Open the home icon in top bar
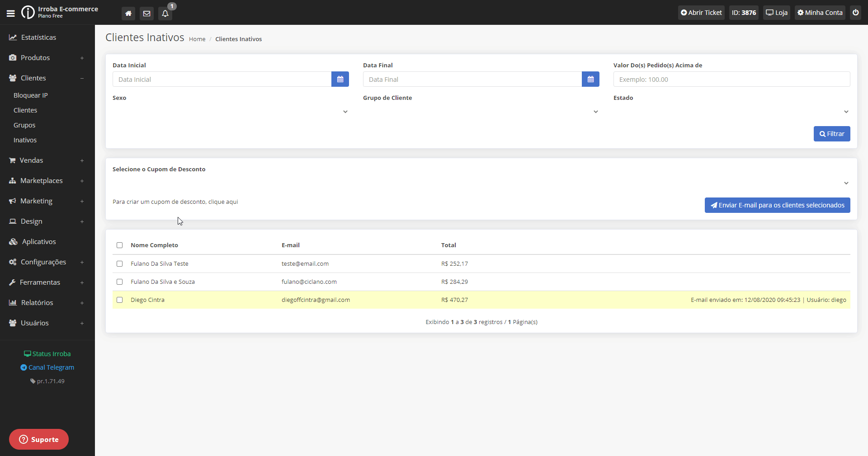Viewport: 868px width, 456px height. click(128, 14)
